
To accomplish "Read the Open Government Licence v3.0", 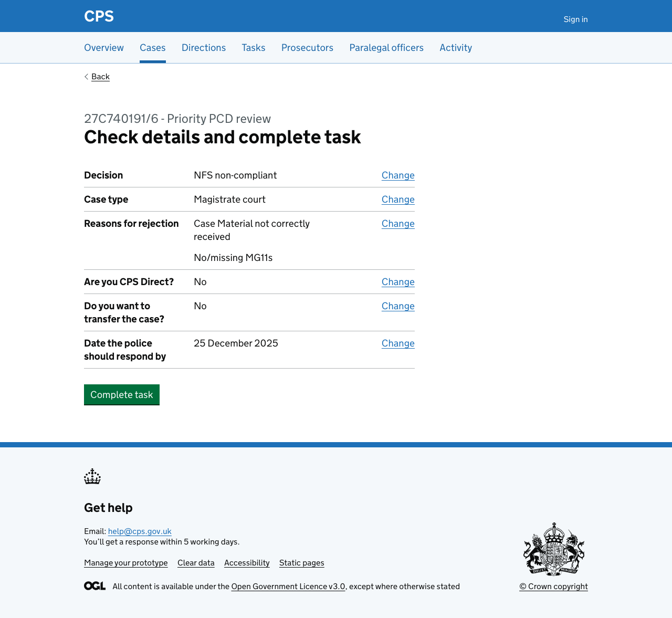I will point(288,586).
